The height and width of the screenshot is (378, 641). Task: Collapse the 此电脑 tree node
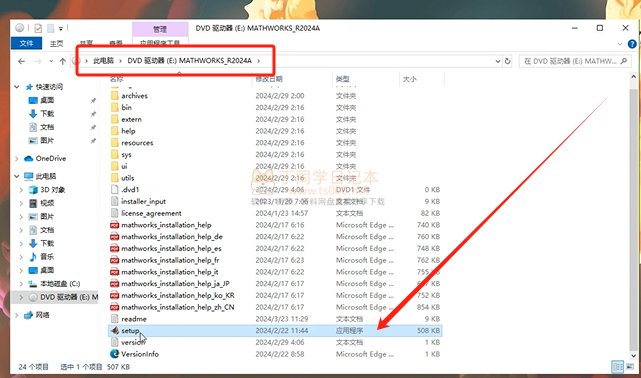(17, 177)
